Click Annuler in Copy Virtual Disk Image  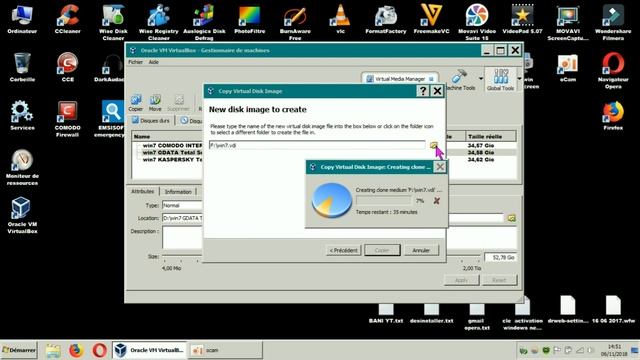[421, 250]
